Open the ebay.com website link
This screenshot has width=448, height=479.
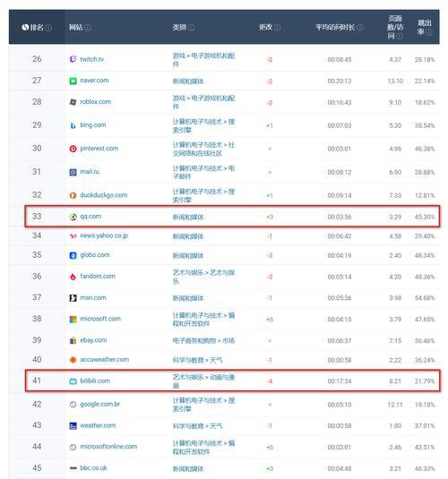coord(93,340)
